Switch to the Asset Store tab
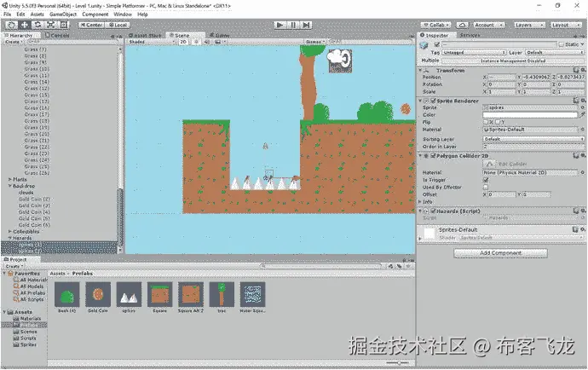Screen dimensions: 588x370 (x=145, y=35)
